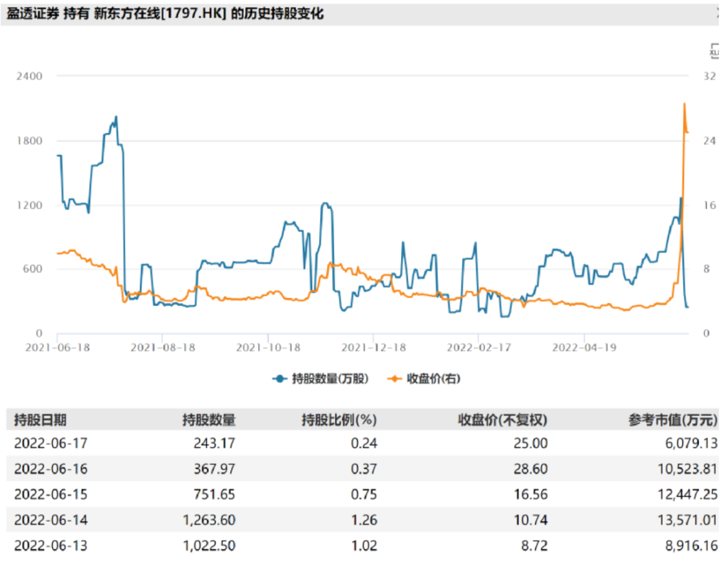Sort by the 参考市值(万元) column header
The height and width of the screenshot is (567, 728).
(673, 420)
